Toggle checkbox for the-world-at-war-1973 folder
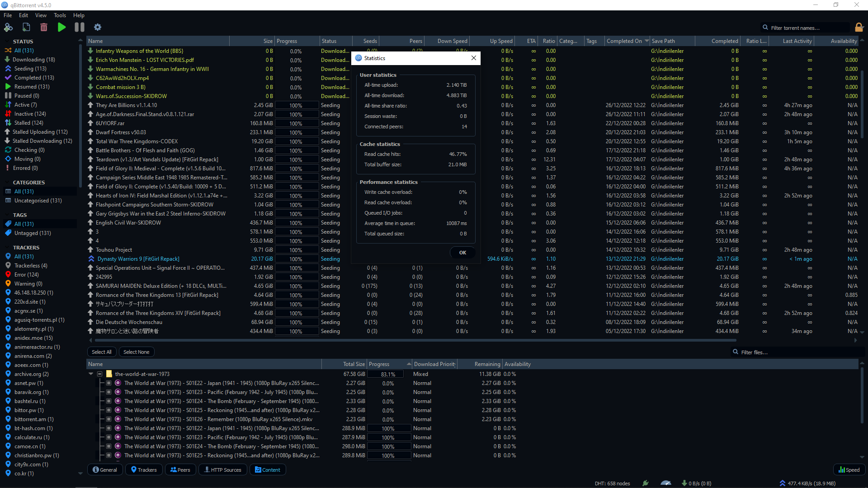This screenshot has height=488, width=868. pos(100,374)
